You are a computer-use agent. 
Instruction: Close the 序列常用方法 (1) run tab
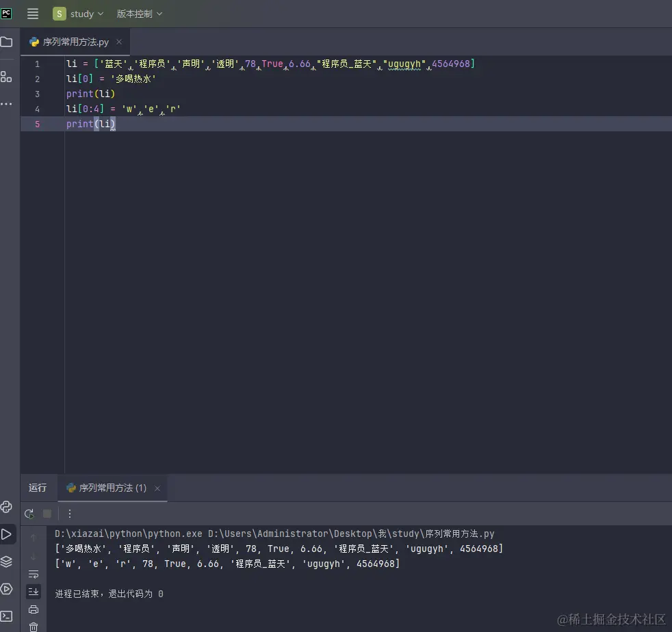(x=157, y=488)
